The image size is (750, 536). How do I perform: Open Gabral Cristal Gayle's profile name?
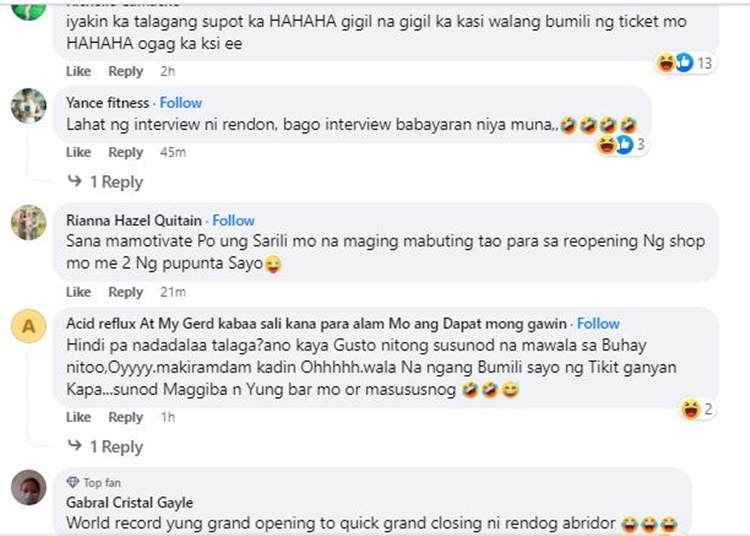[x=130, y=503]
